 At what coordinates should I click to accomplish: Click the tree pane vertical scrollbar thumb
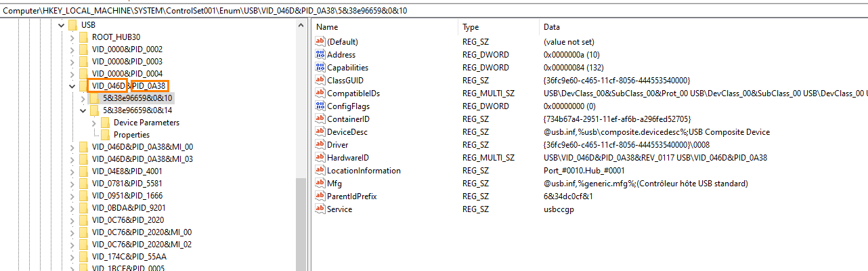click(301, 224)
